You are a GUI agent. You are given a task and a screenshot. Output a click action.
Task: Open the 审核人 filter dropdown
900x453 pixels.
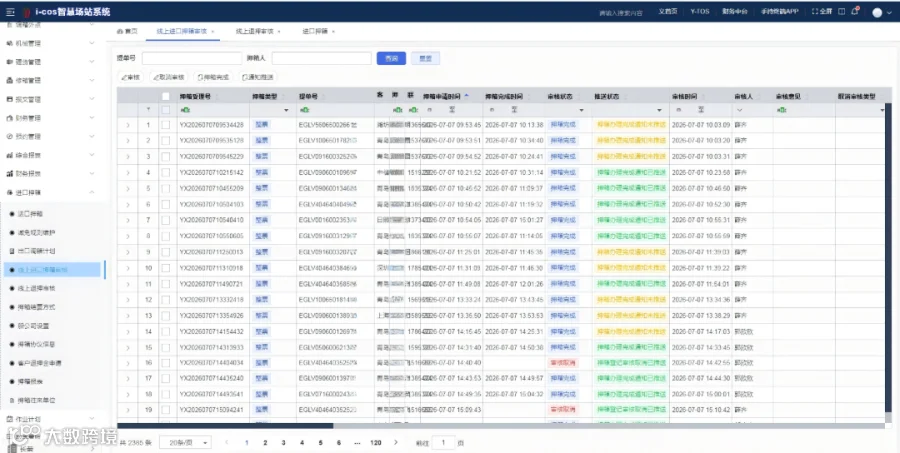(x=740, y=109)
